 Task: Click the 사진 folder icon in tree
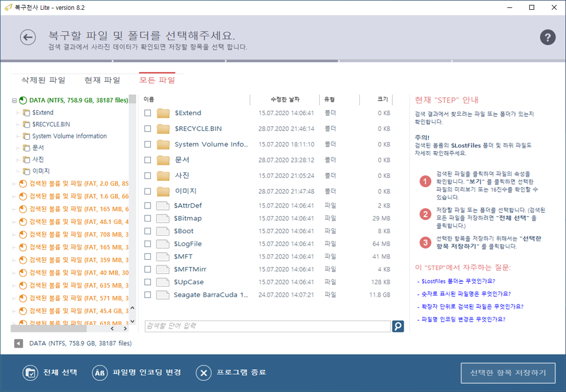[x=26, y=159]
